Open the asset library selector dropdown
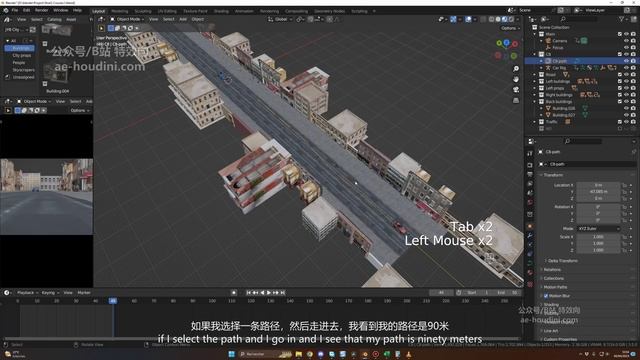 click(x=17, y=29)
